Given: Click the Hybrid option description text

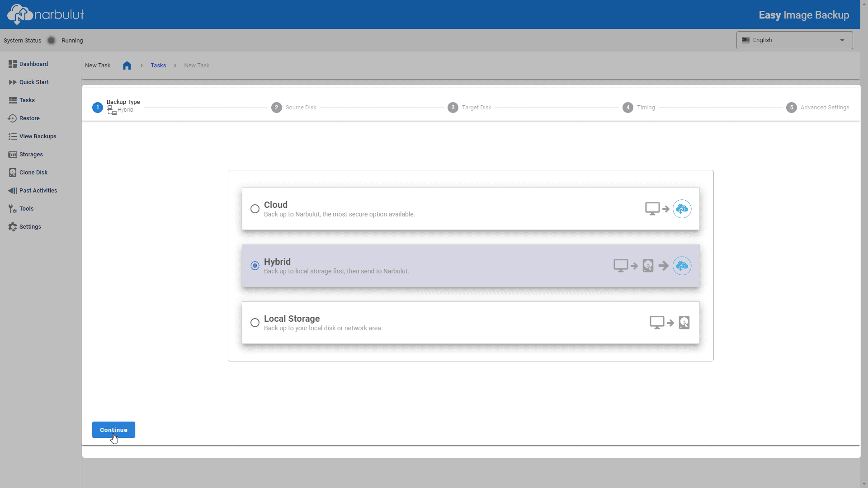Looking at the screenshot, I should (336, 271).
